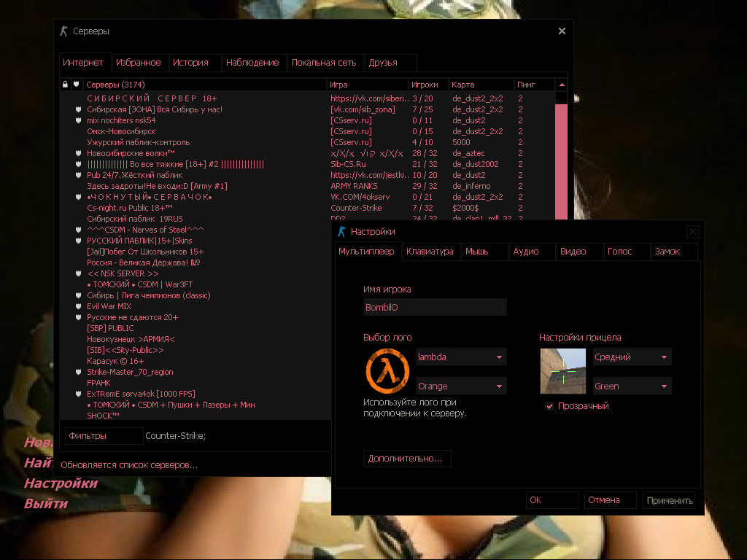
Task: Click shield icon beside Сибирь | Лига чемпионов
Action: tap(79, 296)
